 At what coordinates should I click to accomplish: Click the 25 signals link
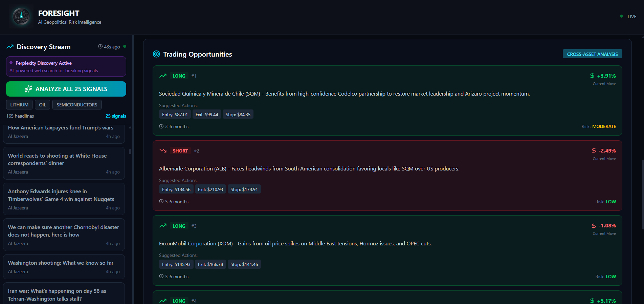coord(116,116)
